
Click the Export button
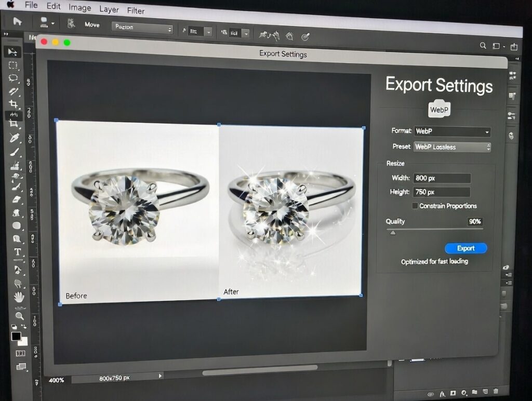click(465, 248)
